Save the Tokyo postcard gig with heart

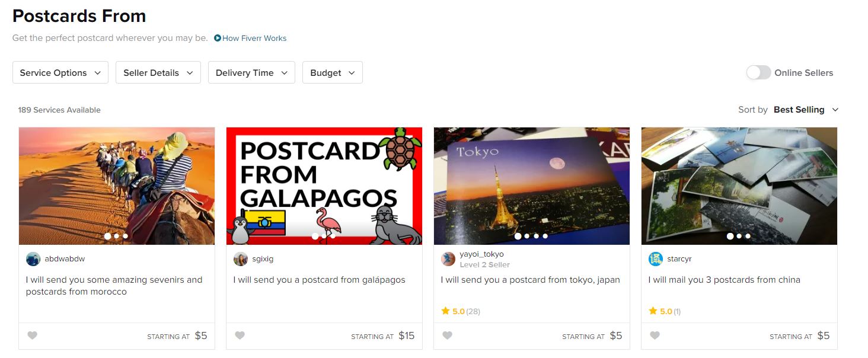[x=448, y=335]
